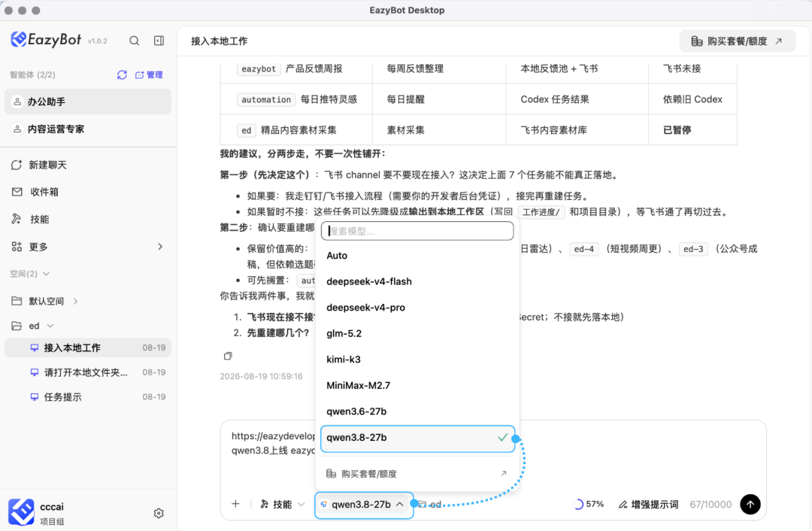Refresh the agents list
812x531 pixels.
[122, 75]
